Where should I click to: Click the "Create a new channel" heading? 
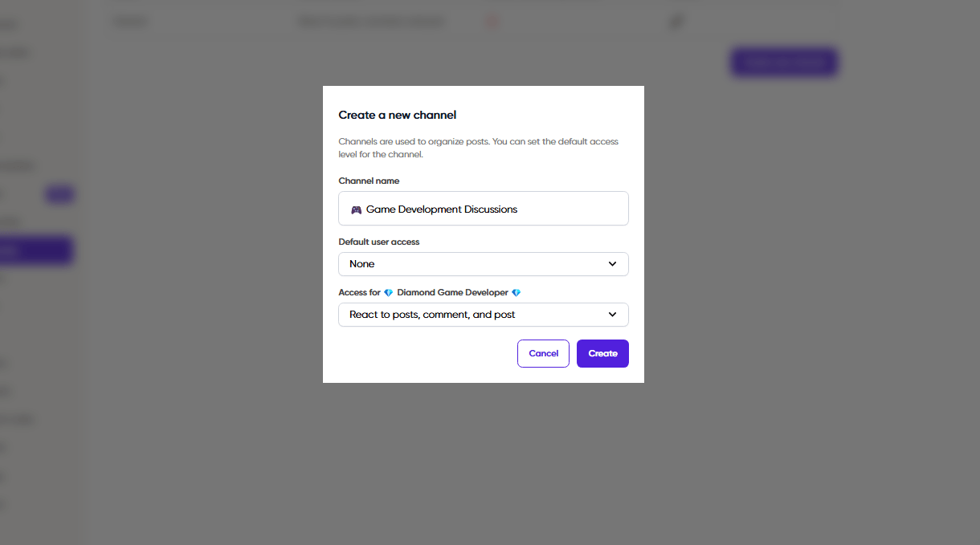click(398, 116)
